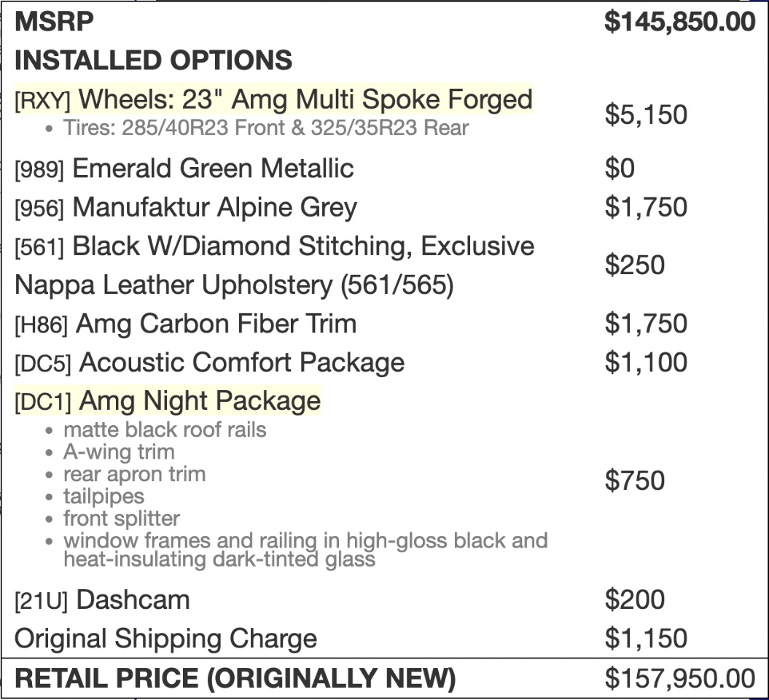Screen dimensions: 769x700
Task: Select Black W/Diamond Stitching, Exclusive upholstery text
Action: coord(303,246)
